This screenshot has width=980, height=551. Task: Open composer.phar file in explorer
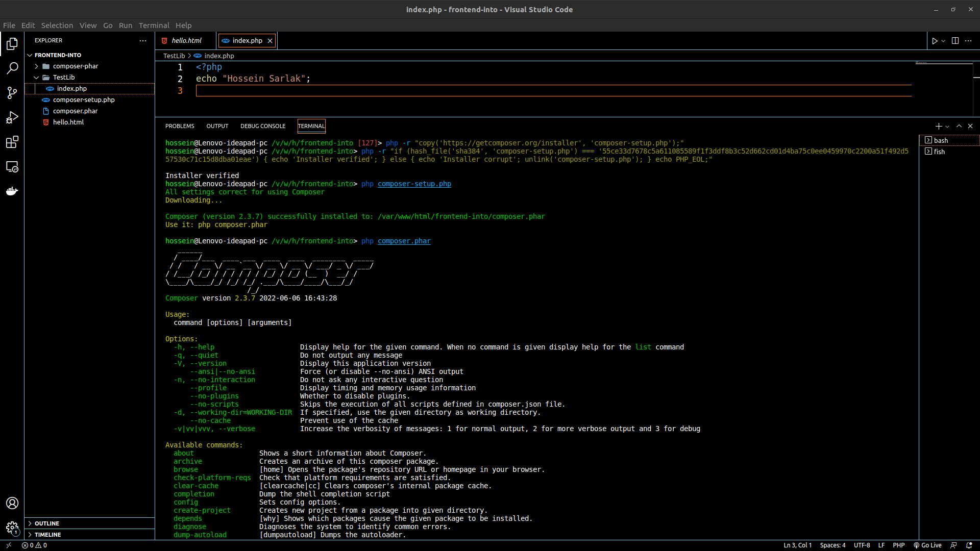point(89,111)
